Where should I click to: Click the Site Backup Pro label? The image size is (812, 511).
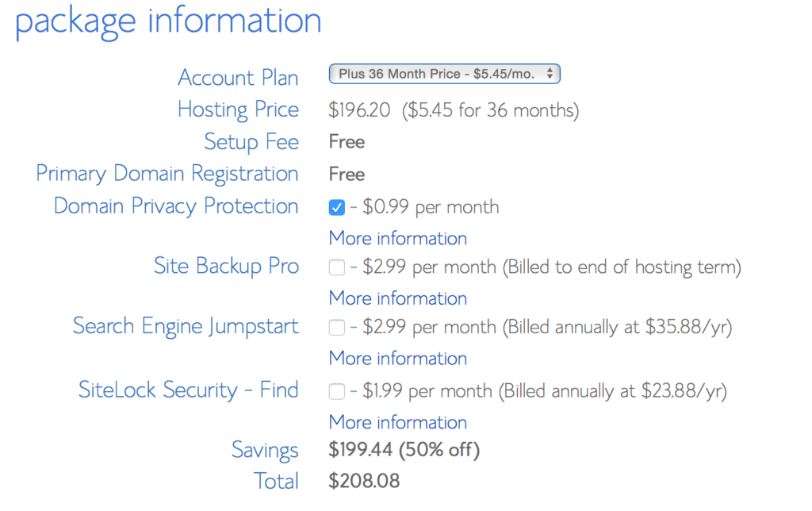click(226, 266)
